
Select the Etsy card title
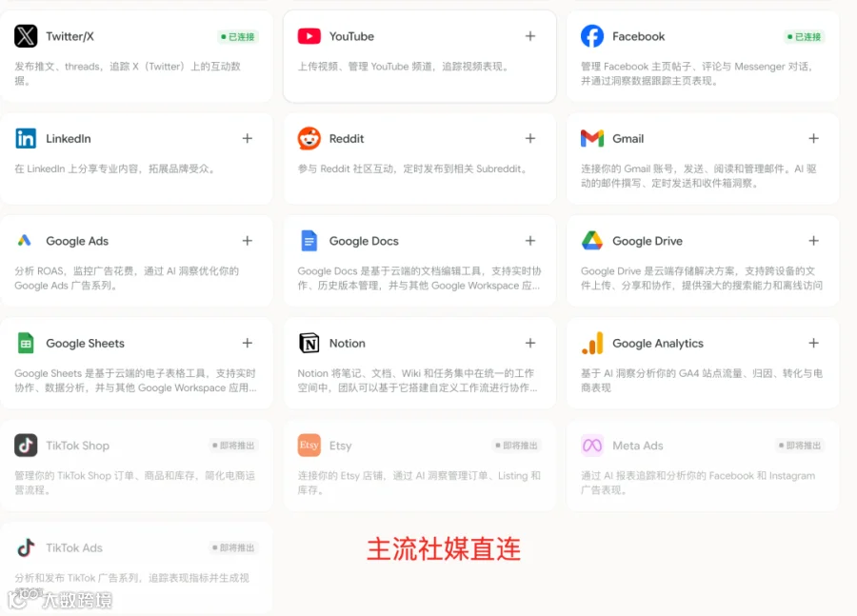[341, 446]
